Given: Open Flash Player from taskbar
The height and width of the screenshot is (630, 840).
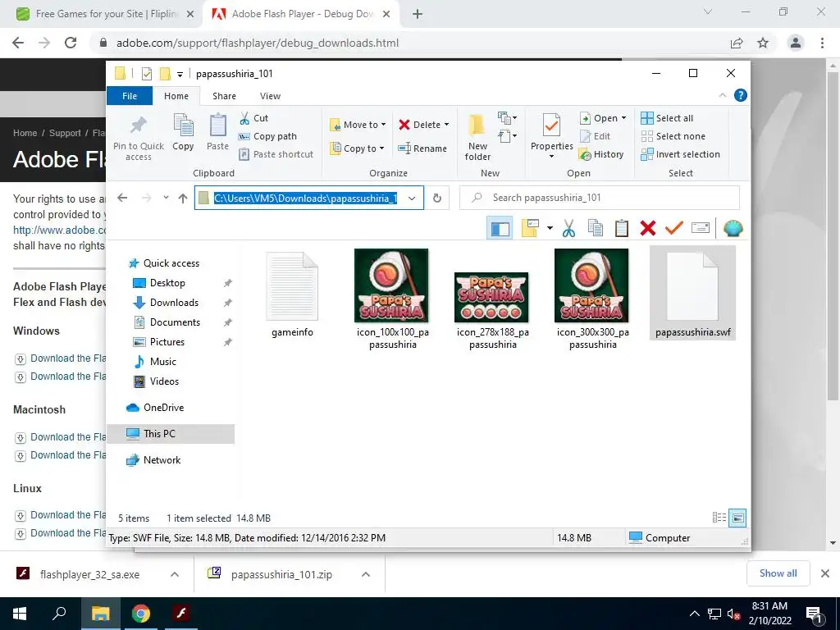Looking at the screenshot, I should click(181, 614).
